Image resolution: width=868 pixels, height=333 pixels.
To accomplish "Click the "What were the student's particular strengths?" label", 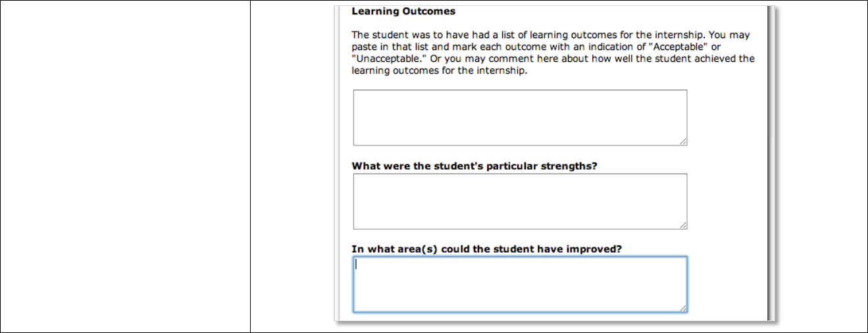I will pyautogui.click(x=474, y=166).
